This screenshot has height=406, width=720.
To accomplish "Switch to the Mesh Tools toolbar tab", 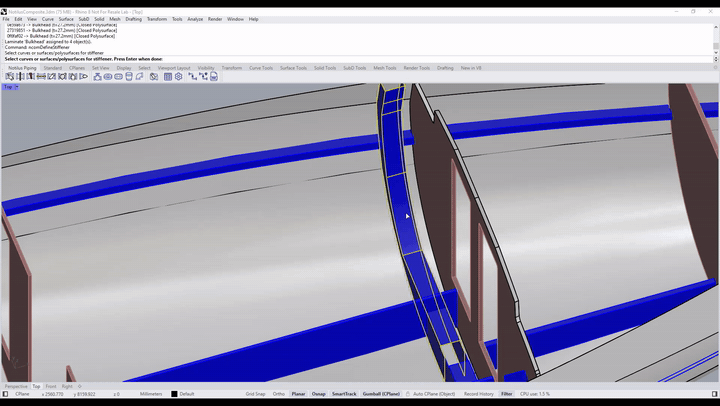I will click(385, 68).
